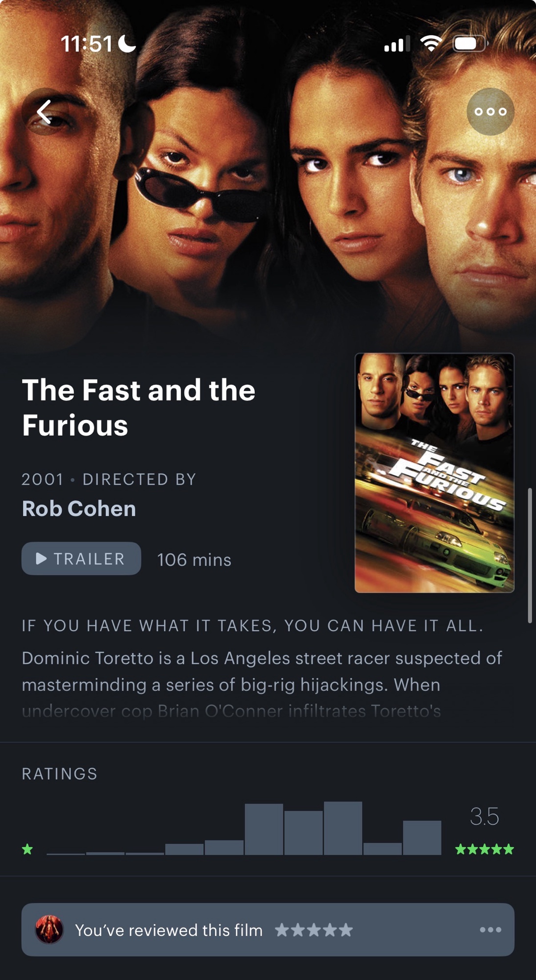Tap the 3.5 average rating
Viewport: 536px width, 980px height.
[485, 816]
